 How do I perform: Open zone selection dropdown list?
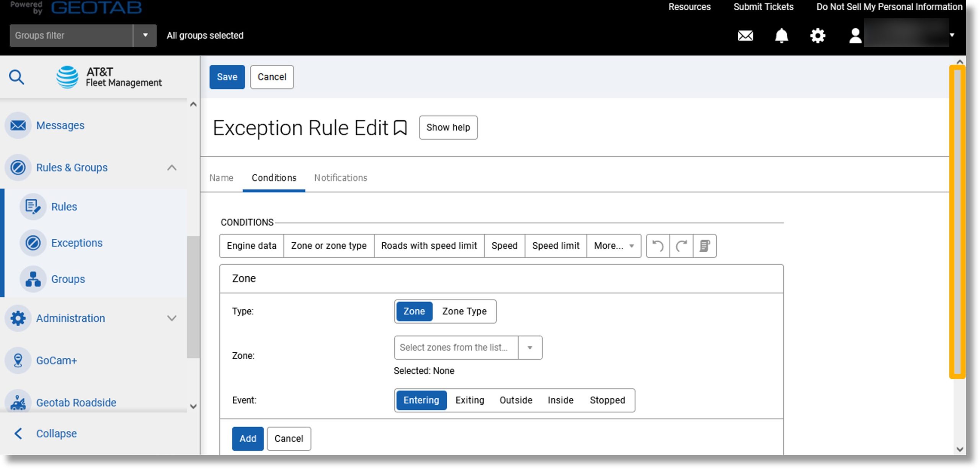tap(529, 347)
